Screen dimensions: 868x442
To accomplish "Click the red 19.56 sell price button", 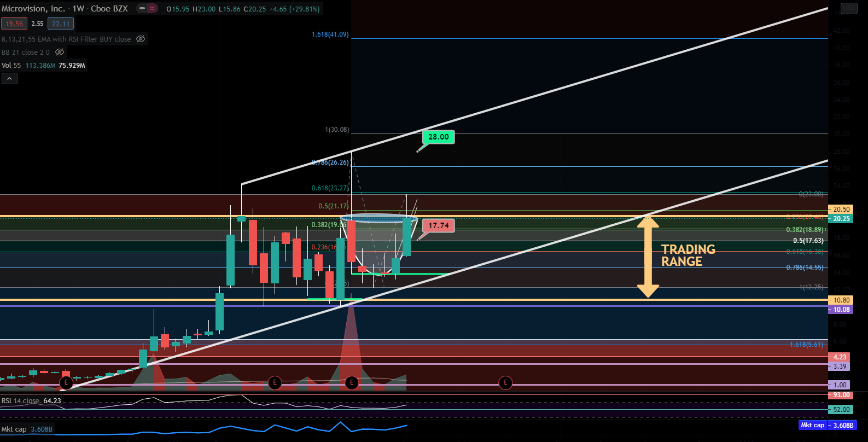I will [x=14, y=24].
